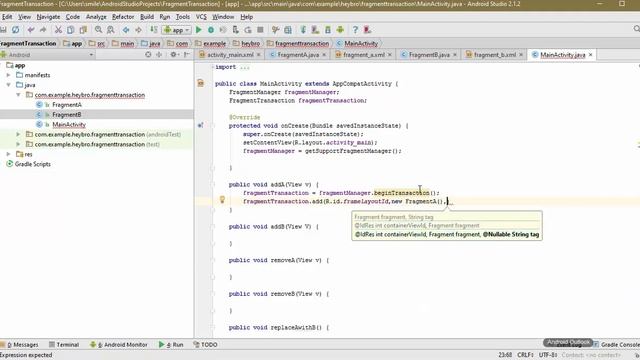The image size is (640, 360).
Task: Open the Android project view dropdown
Action: point(47,55)
